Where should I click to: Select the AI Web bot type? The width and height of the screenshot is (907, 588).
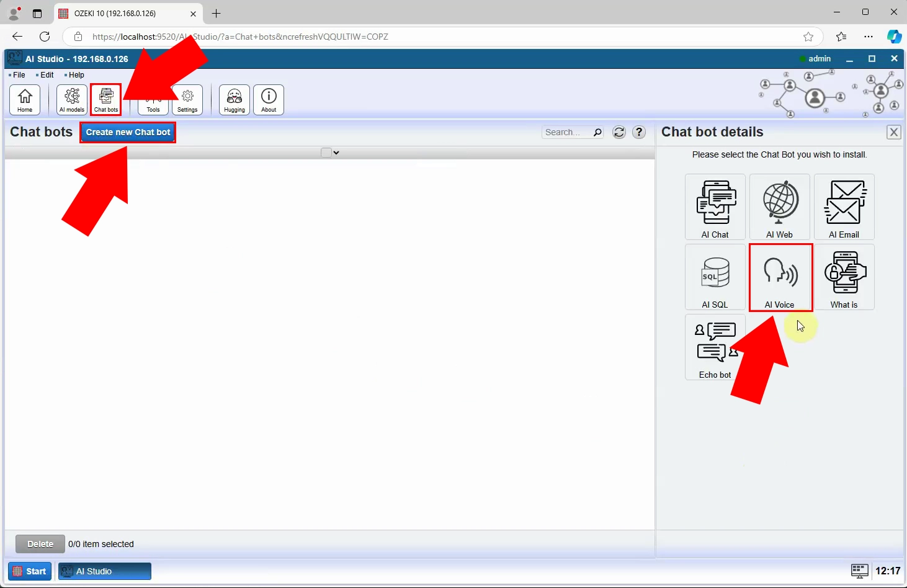pos(780,207)
